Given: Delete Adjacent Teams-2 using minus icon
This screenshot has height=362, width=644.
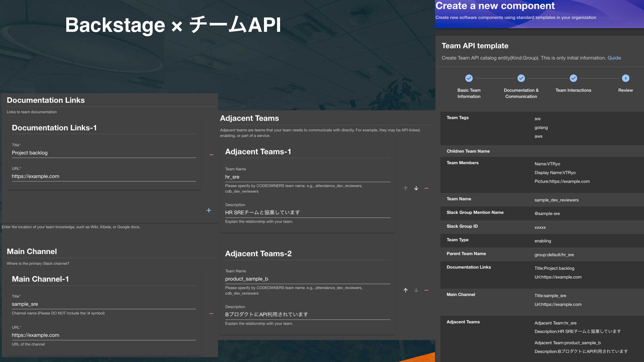Looking at the screenshot, I should click(426, 290).
